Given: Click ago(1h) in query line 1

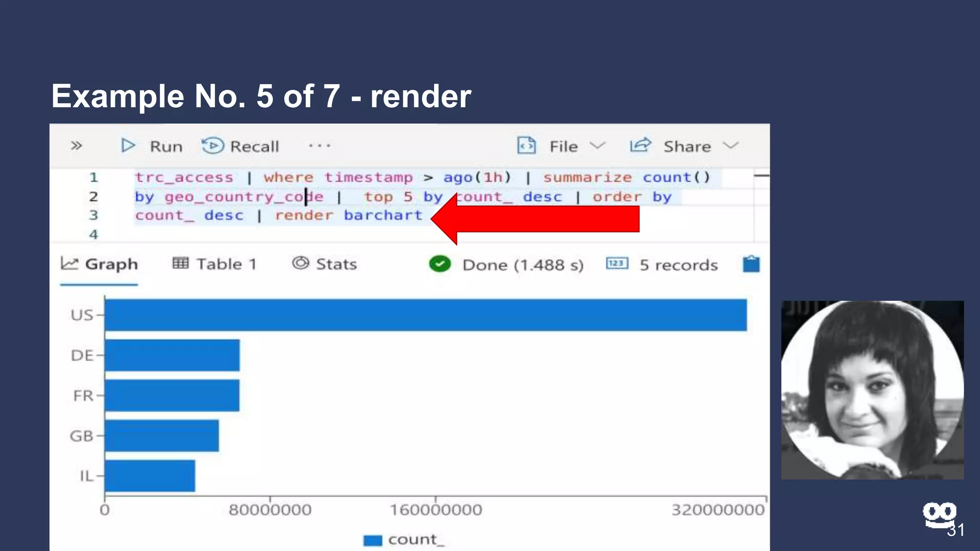Looking at the screenshot, I should point(477,177).
